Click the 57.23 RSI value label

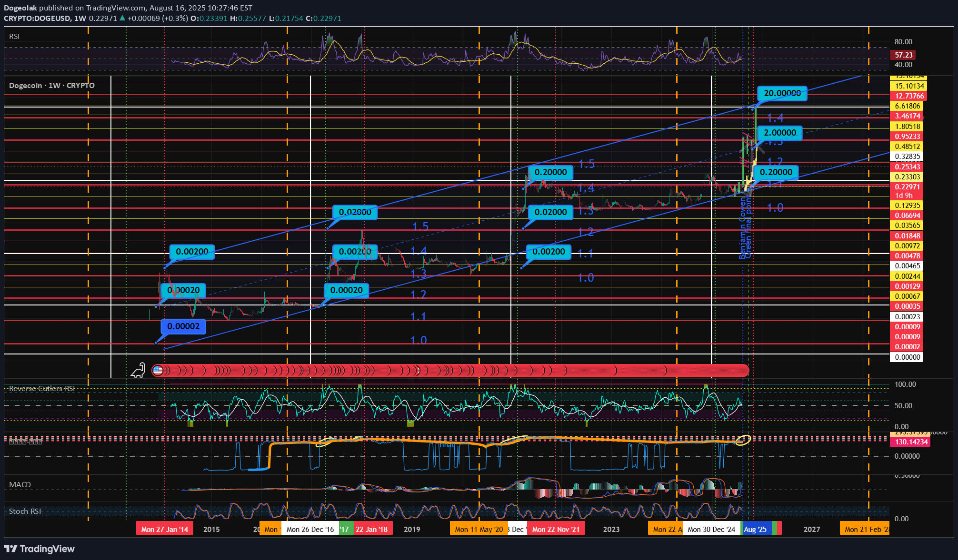(903, 55)
